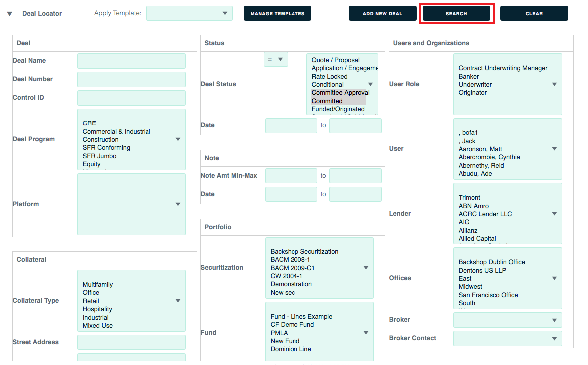This screenshot has width=588, height=365.
Task: Select Conditional deal status
Action: click(x=327, y=85)
